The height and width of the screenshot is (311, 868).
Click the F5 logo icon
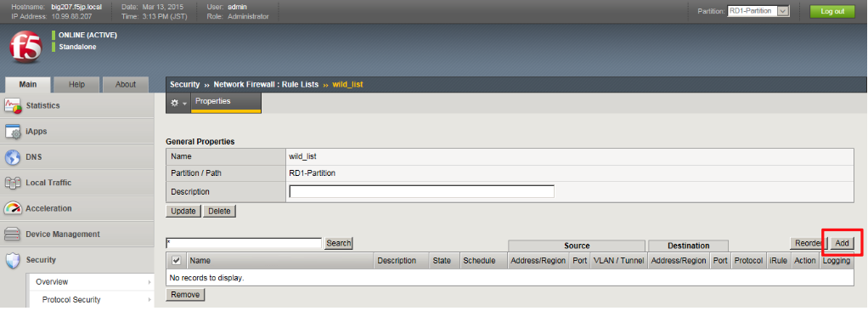[25, 48]
